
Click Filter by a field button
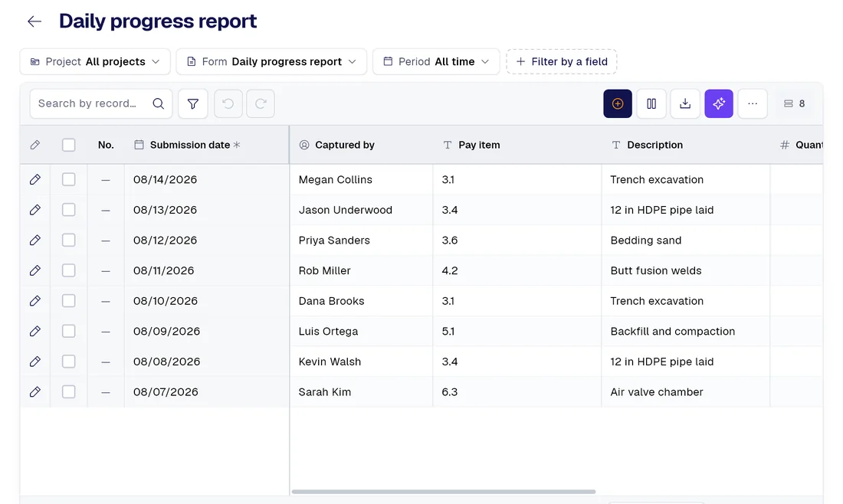point(561,62)
